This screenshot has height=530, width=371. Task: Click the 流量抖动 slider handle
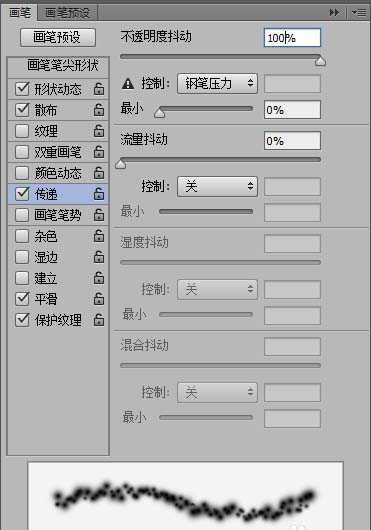coord(121,164)
